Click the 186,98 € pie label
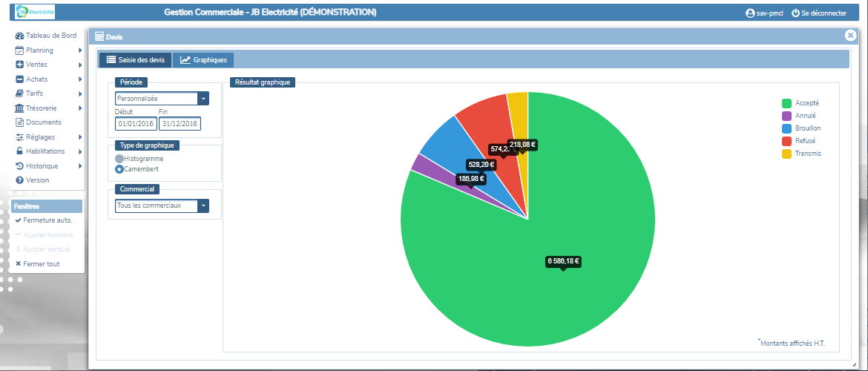This screenshot has height=371, width=868. pyautogui.click(x=471, y=179)
